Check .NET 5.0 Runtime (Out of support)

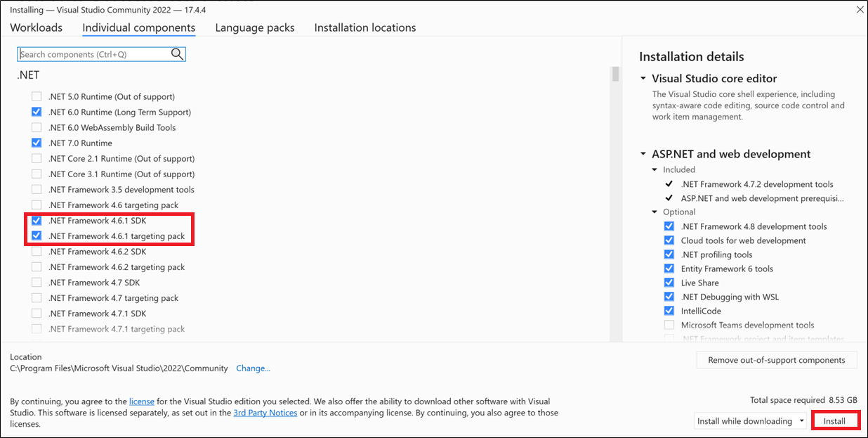coord(37,96)
